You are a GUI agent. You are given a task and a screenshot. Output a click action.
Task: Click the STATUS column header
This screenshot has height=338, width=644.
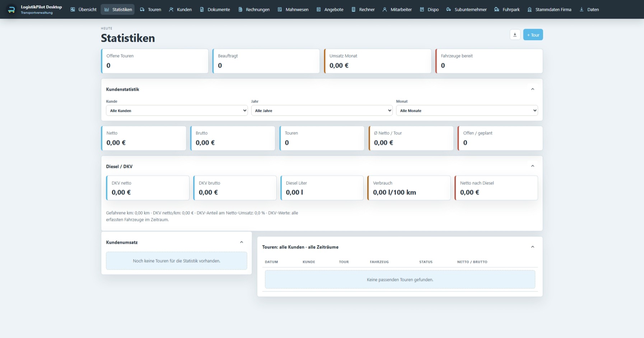click(x=426, y=262)
